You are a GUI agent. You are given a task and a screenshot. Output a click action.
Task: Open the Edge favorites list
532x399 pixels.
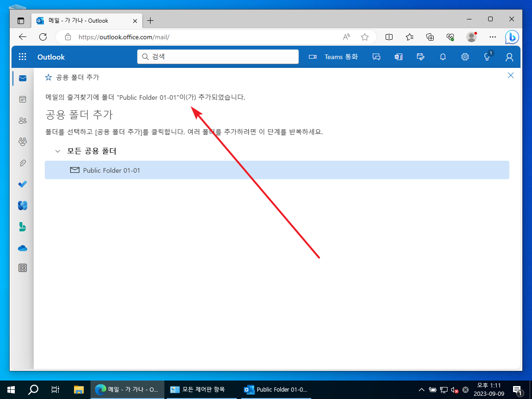pyautogui.click(x=410, y=37)
